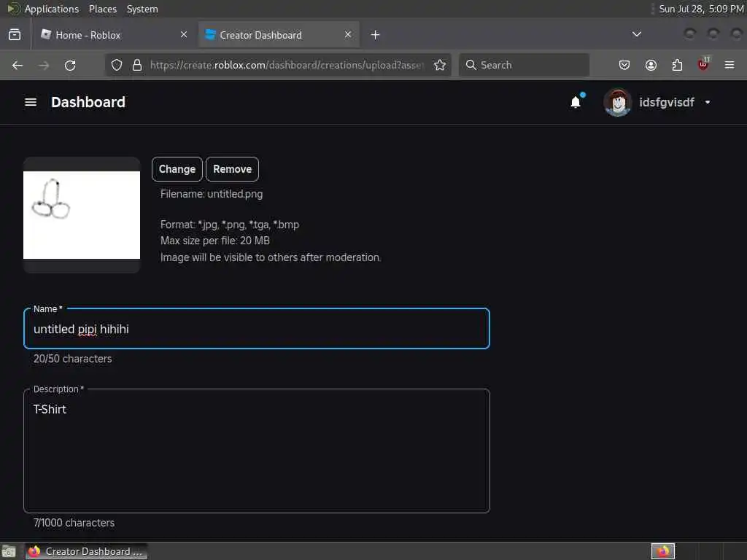Show site security lock info
The height and width of the screenshot is (560, 747).
[137, 65]
